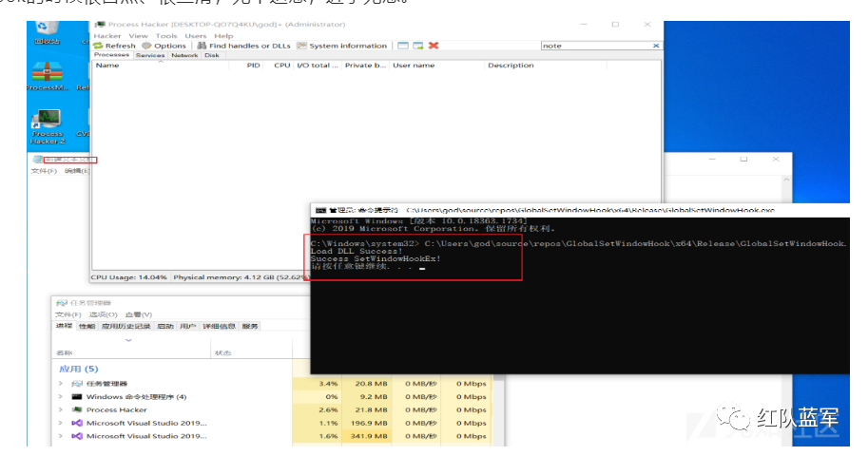
Task: Switch to the 进程 tab in Task Manager
Action: click(x=64, y=326)
